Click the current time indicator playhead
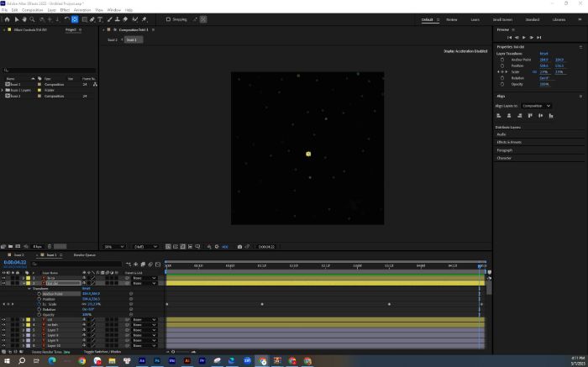Screen dimensions: 588x367 click(480, 265)
